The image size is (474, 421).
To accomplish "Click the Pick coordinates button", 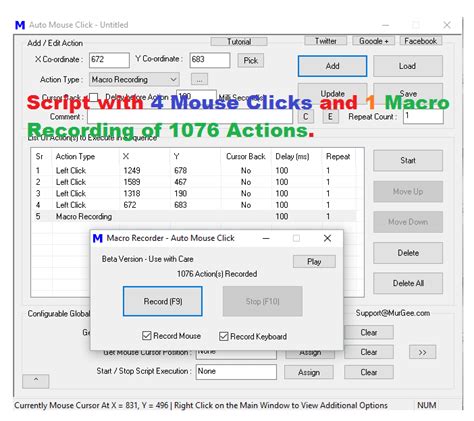I will click(251, 61).
